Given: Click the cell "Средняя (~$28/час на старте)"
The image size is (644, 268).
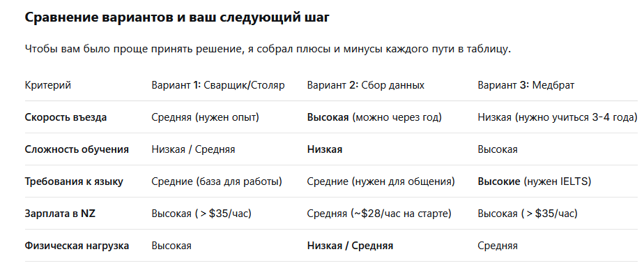Looking at the screenshot, I should 379,214.
